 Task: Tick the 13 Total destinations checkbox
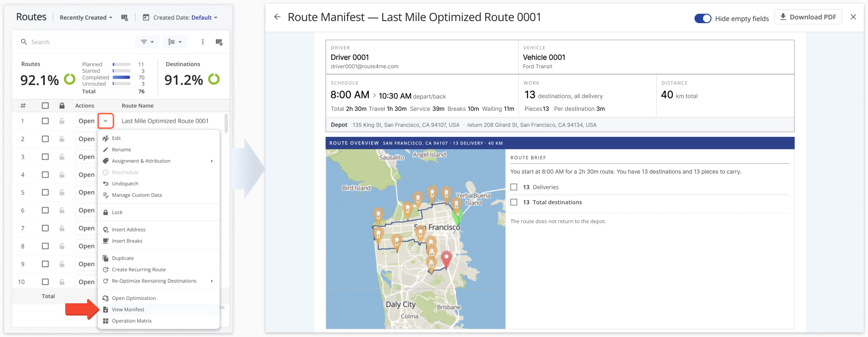514,202
